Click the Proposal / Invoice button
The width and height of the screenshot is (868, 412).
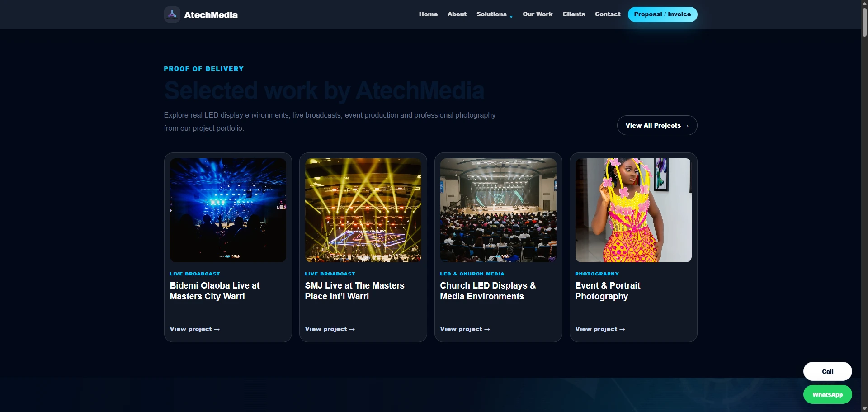point(662,14)
